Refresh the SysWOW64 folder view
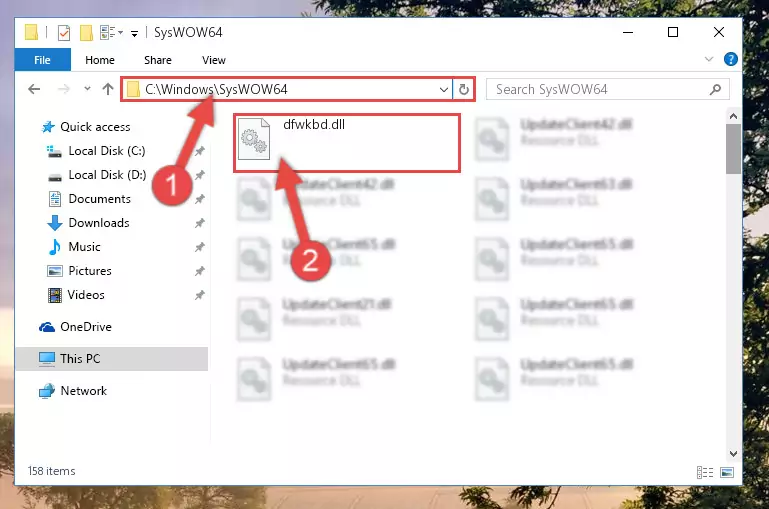This screenshot has height=509, width=769. [463, 90]
